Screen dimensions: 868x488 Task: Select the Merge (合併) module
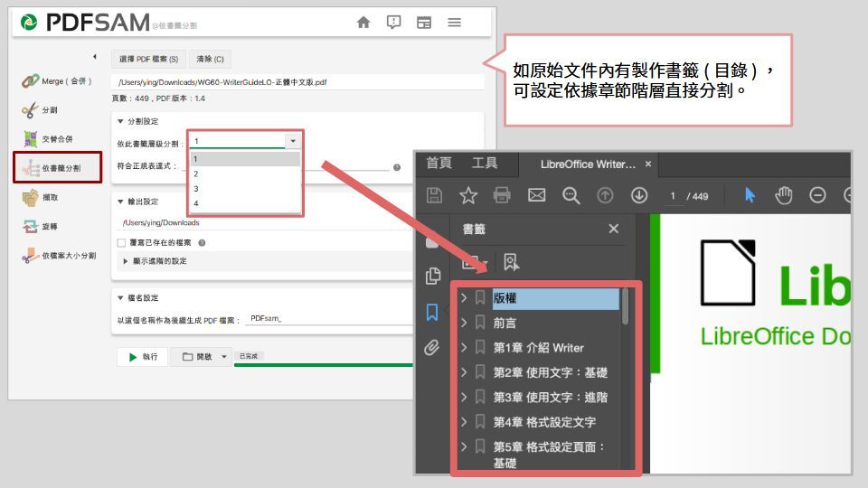56,80
